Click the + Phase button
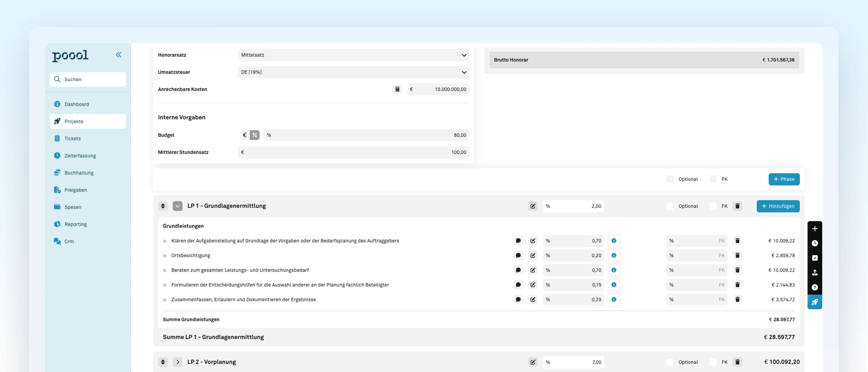868x372 pixels. coord(784,179)
